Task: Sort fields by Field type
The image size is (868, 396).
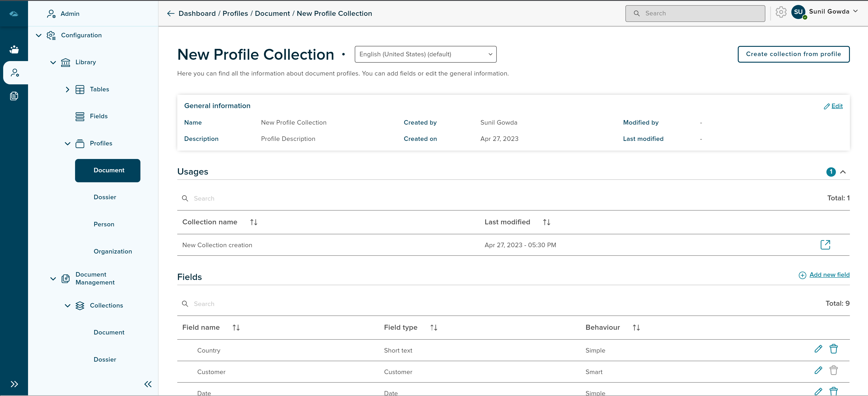Action: click(x=433, y=327)
